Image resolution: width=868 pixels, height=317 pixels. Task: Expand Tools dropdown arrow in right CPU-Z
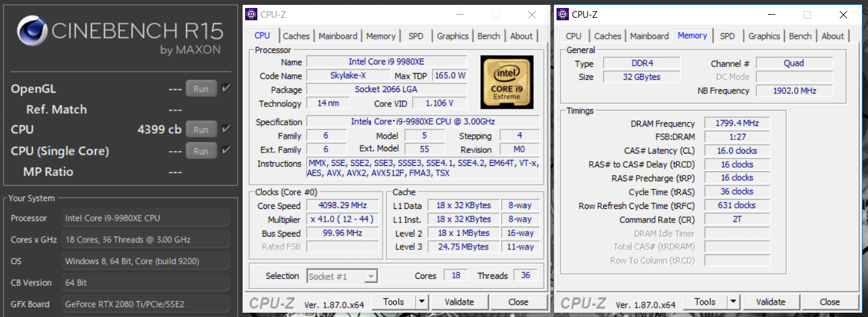733,302
